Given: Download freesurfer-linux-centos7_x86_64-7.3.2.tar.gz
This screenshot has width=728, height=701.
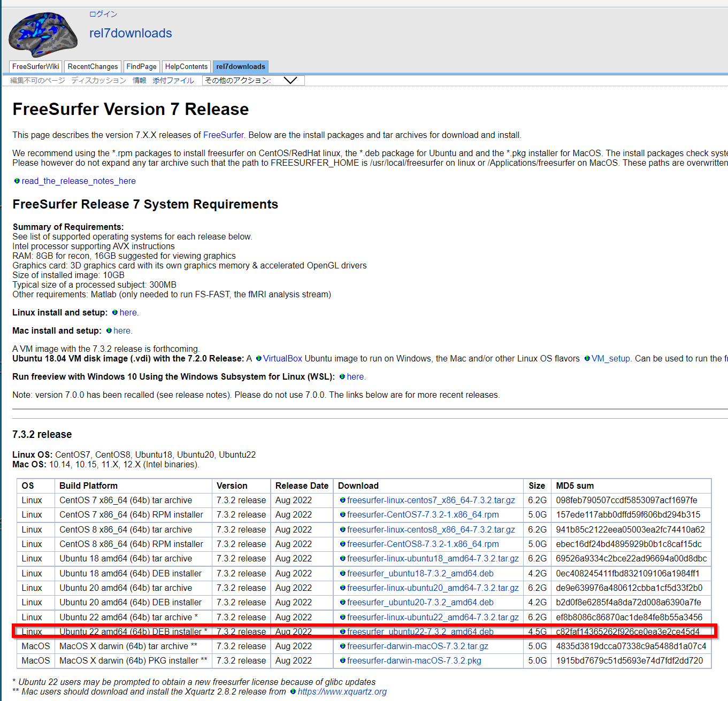Looking at the screenshot, I should tap(431, 500).
